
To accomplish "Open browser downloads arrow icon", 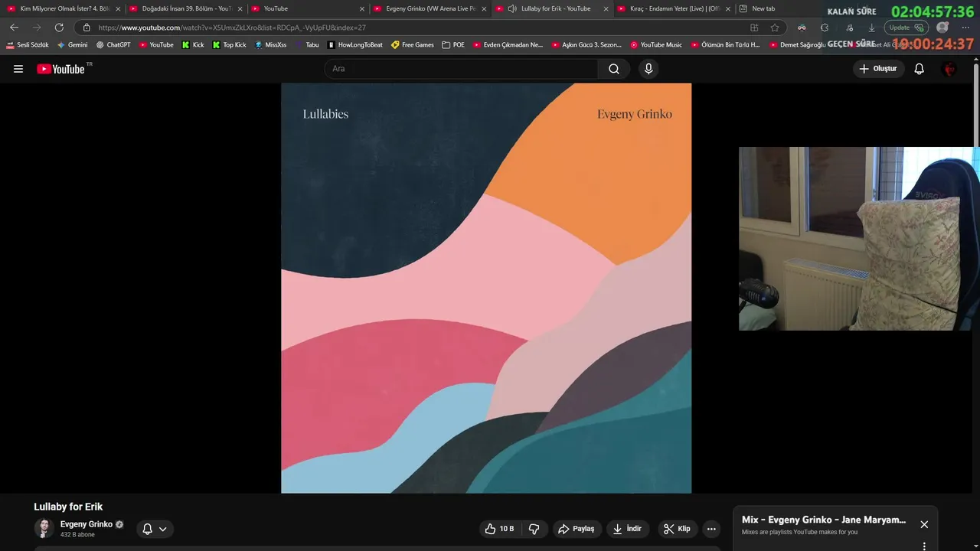I will pos(871,28).
